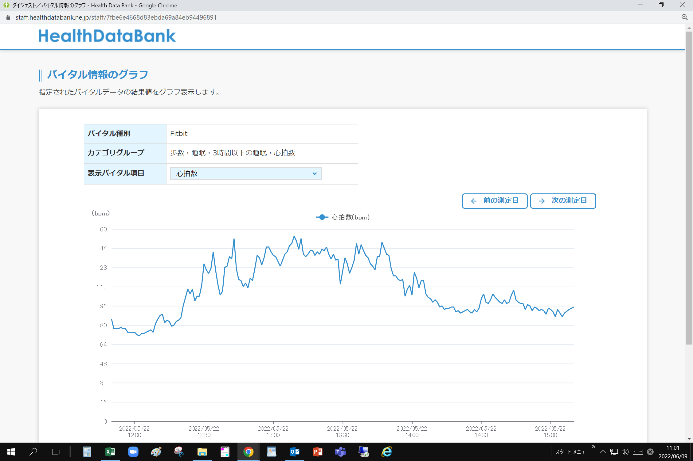Open Microsoft Teams from the taskbar

pyautogui.click(x=340, y=452)
